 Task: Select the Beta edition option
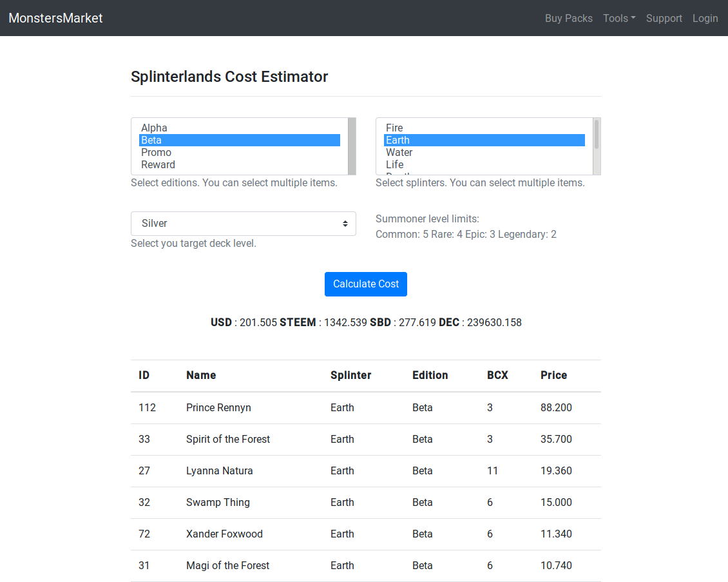click(239, 140)
